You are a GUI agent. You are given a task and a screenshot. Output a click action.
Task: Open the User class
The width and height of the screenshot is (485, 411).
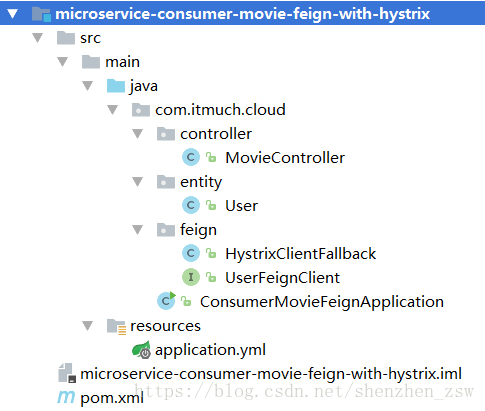tap(241, 206)
